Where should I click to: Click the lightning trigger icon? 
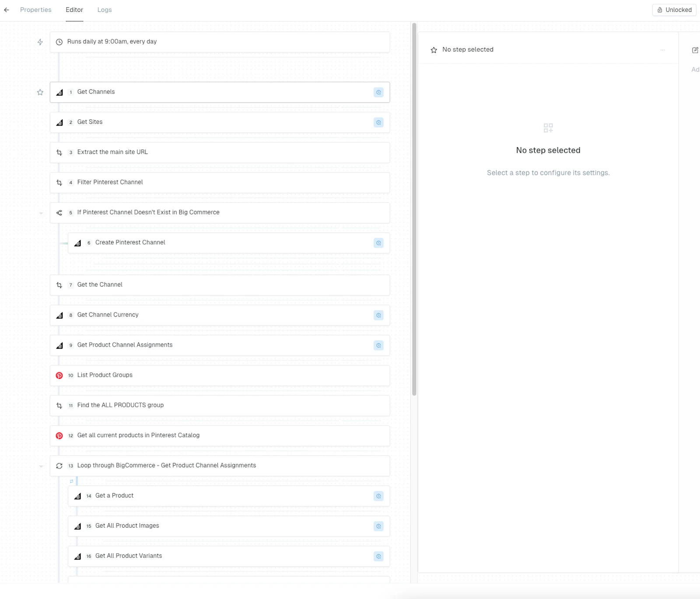click(40, 42)
